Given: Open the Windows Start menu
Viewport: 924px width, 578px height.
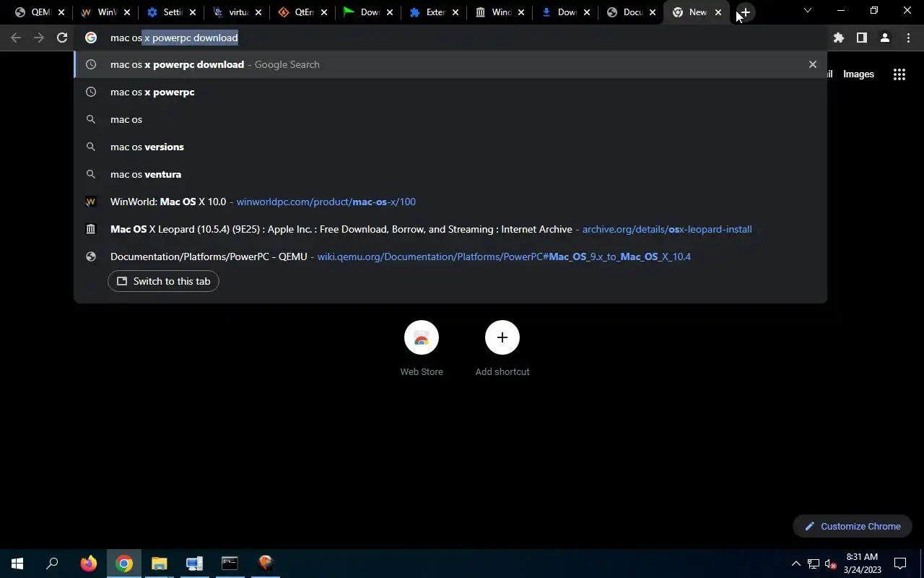Looking at the screenshot, I should point(17,564).
